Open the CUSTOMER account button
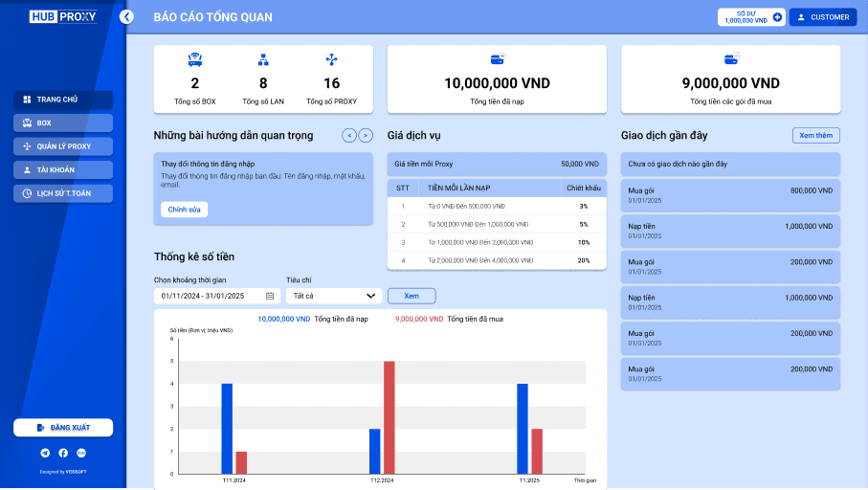 tap(823, 17)
